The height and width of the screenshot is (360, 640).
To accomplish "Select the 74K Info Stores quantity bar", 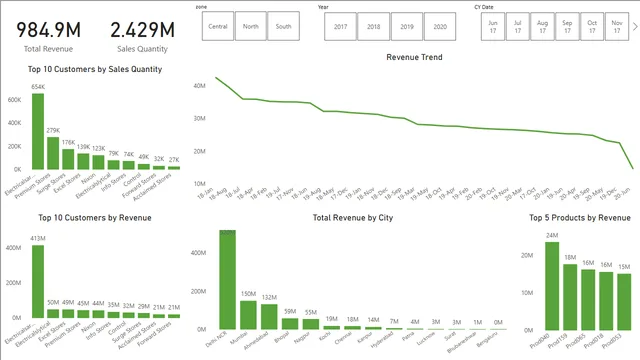I will (x=129, y=165).
